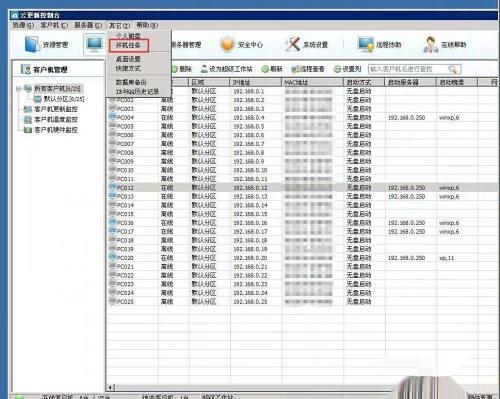Open 系统设置 tools icon
This screenshot has height=399, width=500.
click(x=293, y=44)
